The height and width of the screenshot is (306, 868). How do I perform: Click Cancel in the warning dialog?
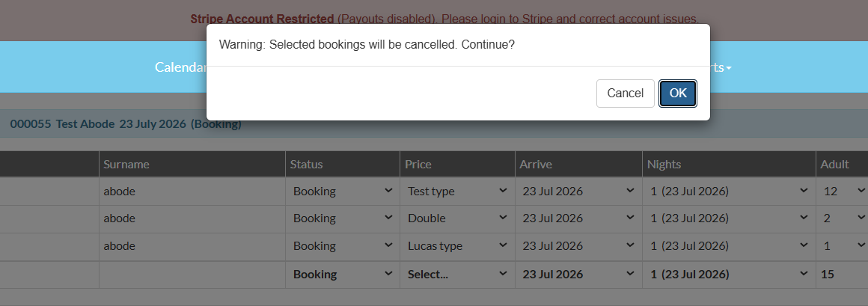tap(625, 94)
